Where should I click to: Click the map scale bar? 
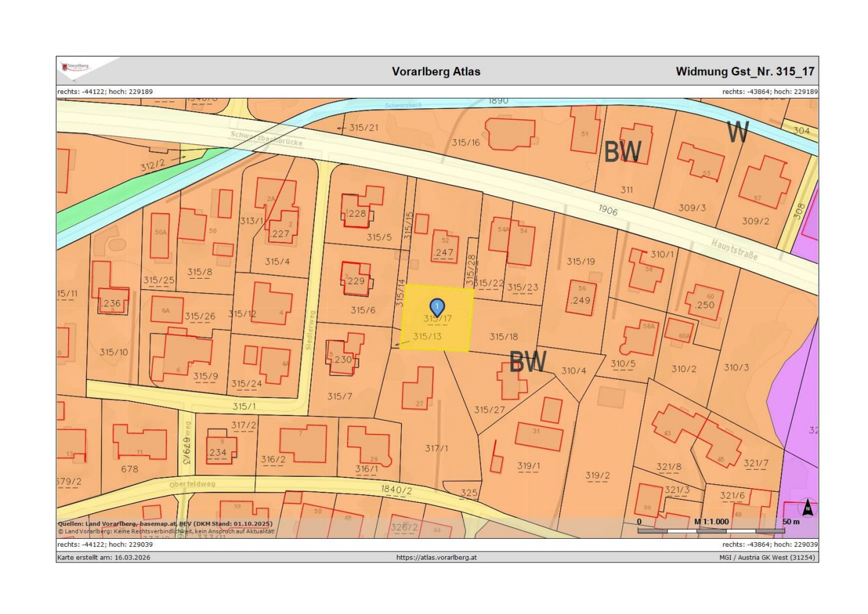[x=711, y=530]
